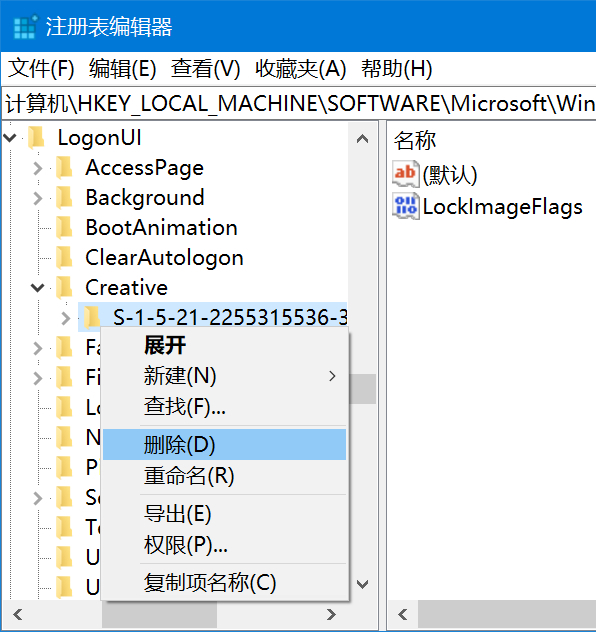The height and width of the screenshot is (632, 596).
Task: Open the 帮助(H) menu
Action: point(397,69)
